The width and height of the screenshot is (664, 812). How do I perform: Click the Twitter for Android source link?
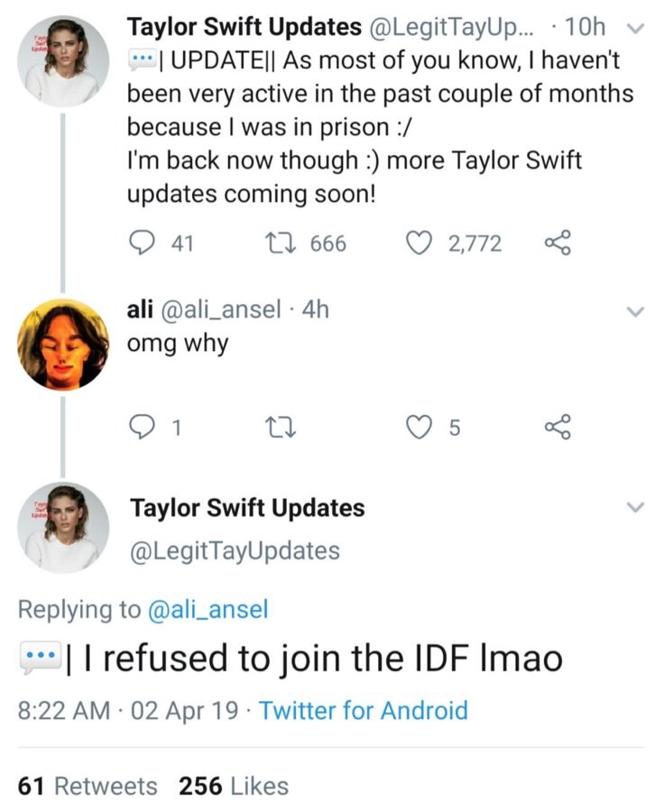(364, 710)
